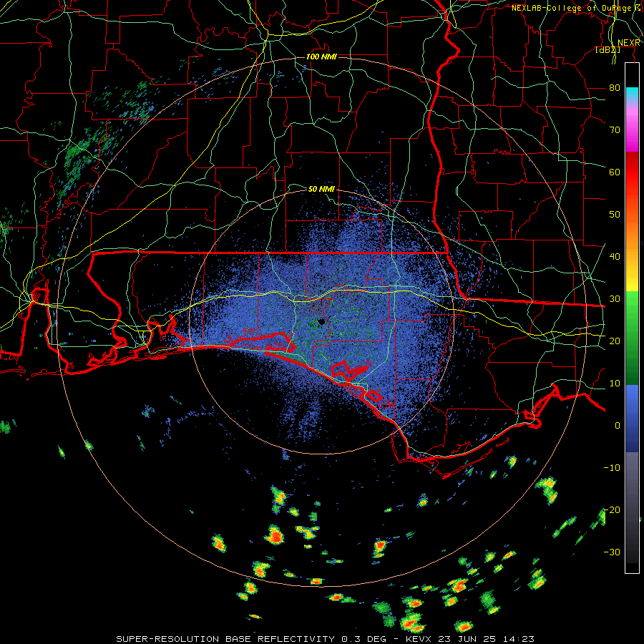Click the 50 NMI range ring label

tap(321, 189)
